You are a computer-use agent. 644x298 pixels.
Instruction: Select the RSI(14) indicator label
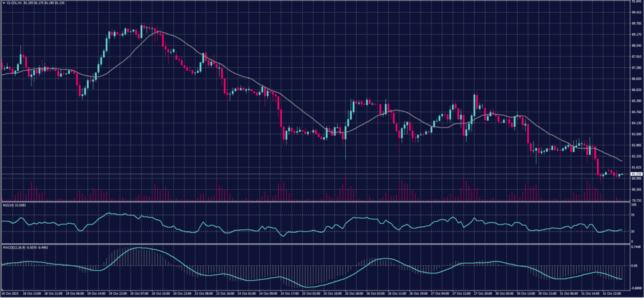(9, 204)
